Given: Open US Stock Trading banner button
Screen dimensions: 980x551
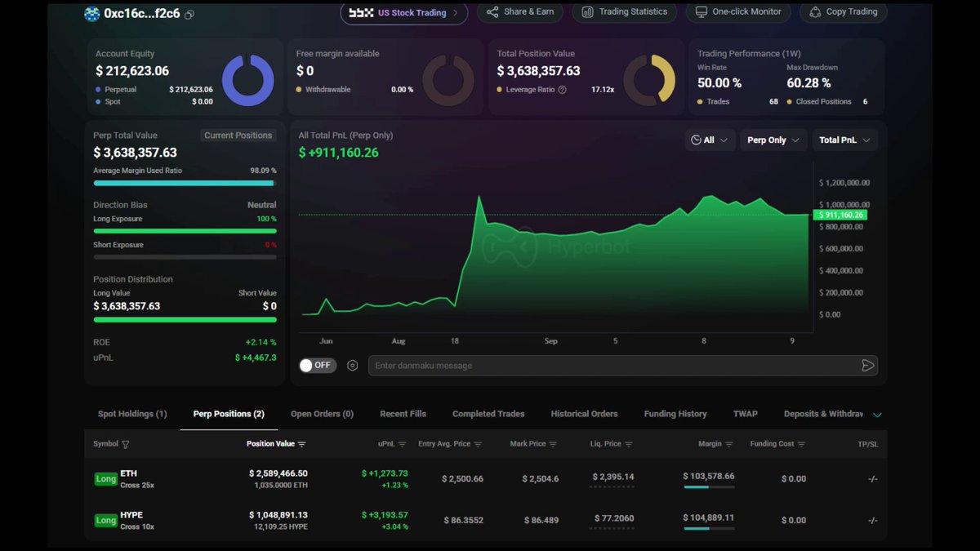Looking at the screenshot, I should [x=404, y=12].
